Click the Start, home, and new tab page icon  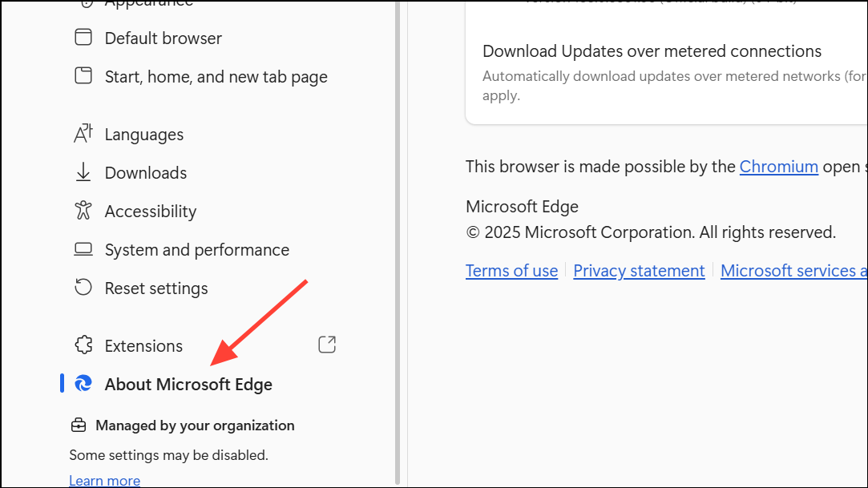[x=83, y=76]
